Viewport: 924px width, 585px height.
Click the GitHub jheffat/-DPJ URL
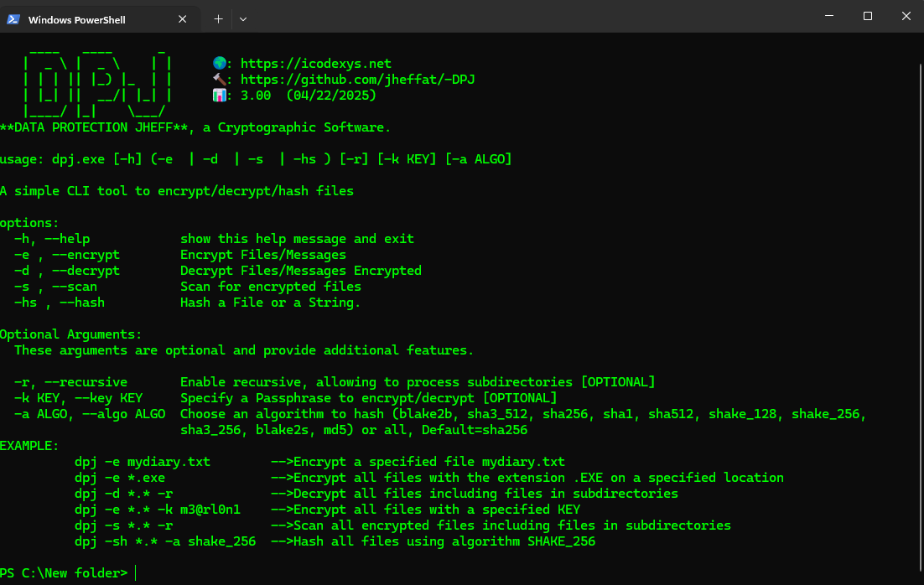click(x=357, y=80)
